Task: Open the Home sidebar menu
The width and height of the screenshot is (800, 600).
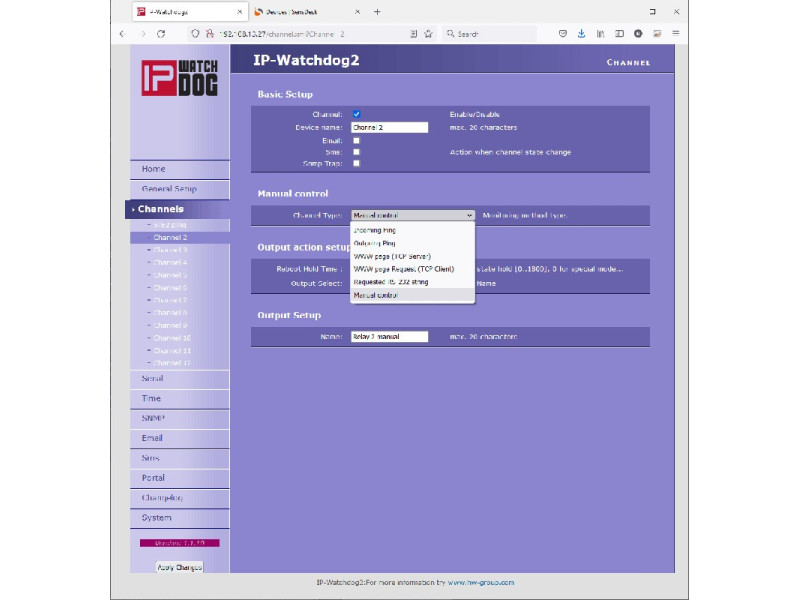Action: 180,169
